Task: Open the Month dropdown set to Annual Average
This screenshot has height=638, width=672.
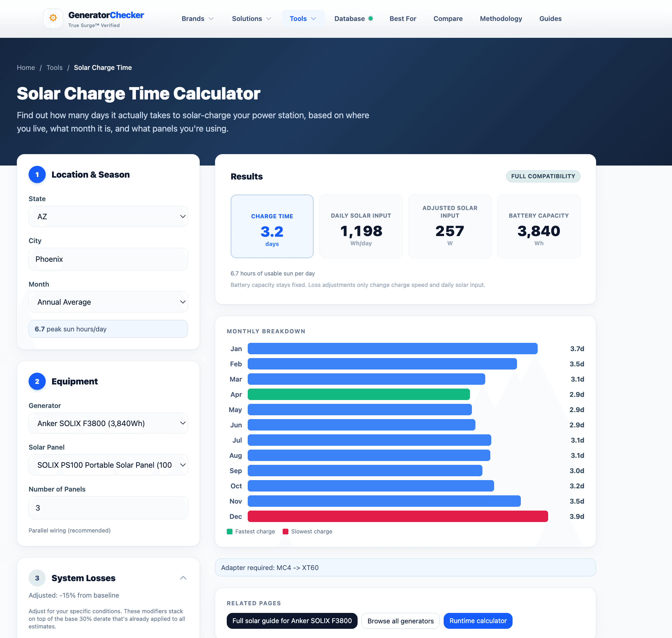Action: (x=108, y=302)
